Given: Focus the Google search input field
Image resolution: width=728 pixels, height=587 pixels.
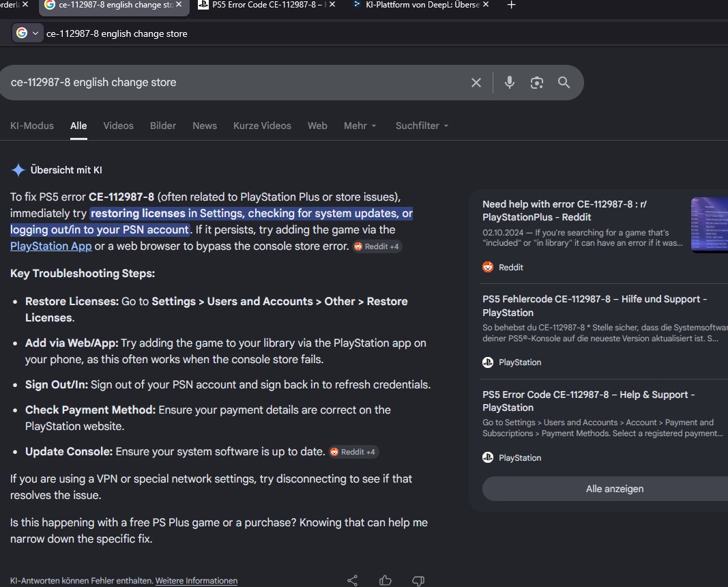Looking at the screenshot, I should click(x=237, y=83).
